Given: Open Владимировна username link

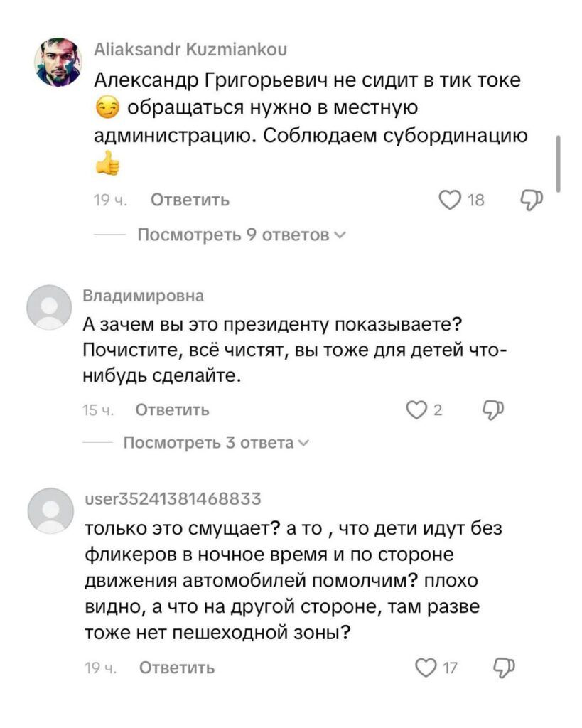Looking at the screenshot, I should 144,296.
